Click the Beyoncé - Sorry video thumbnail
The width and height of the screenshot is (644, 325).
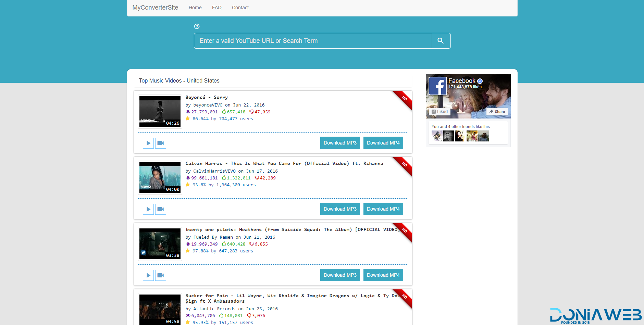160,112
